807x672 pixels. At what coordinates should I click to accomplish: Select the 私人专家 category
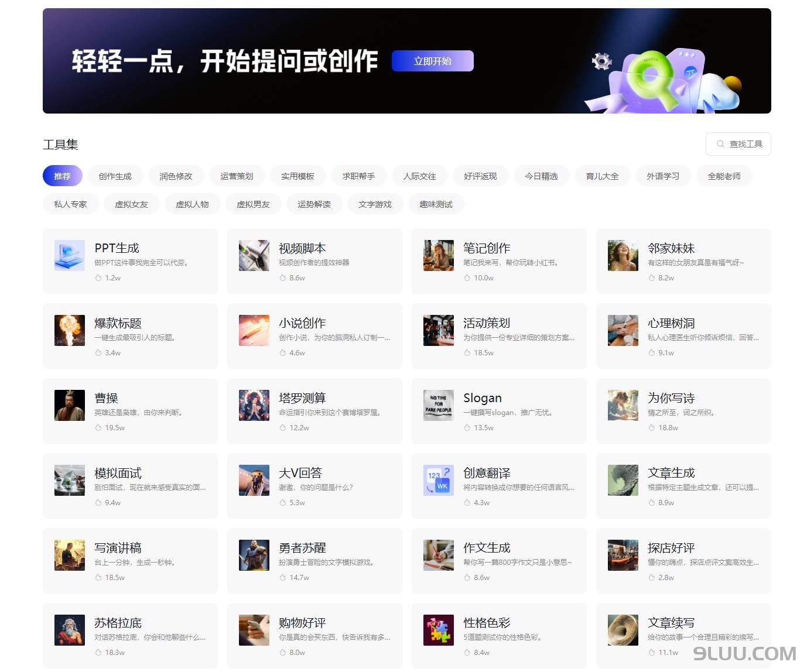70,204
